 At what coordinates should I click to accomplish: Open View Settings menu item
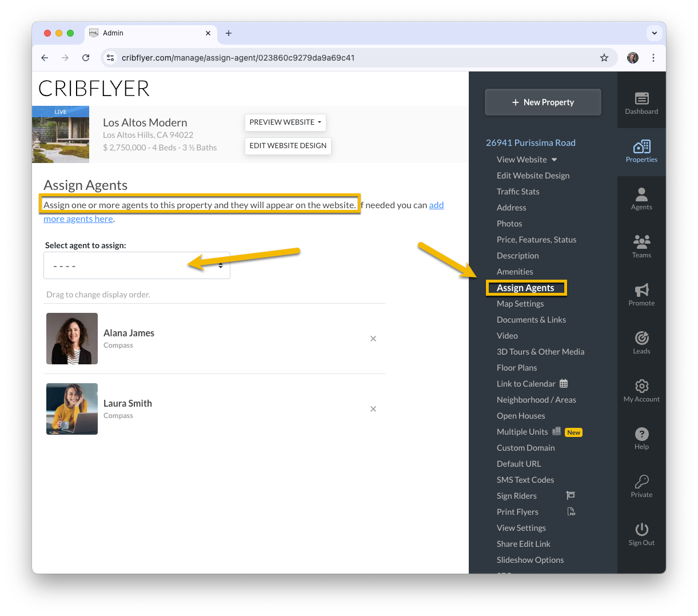click(x=521, y=528)
